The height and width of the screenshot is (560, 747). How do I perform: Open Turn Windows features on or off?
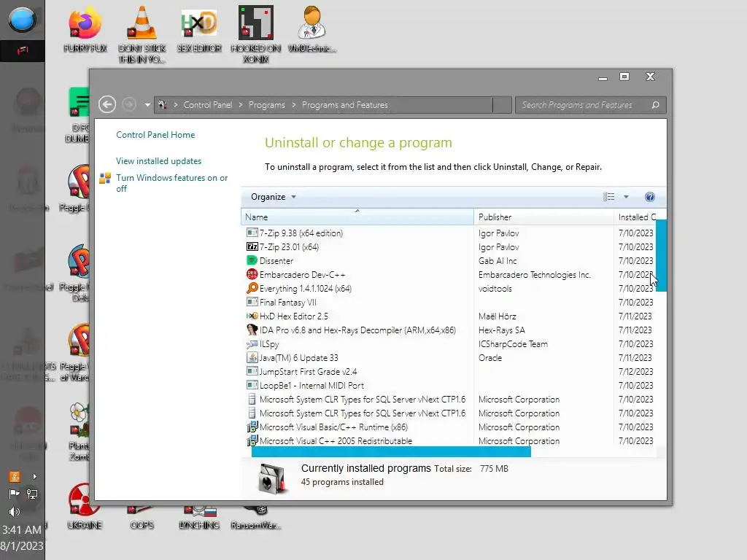(x=172, y=183)
